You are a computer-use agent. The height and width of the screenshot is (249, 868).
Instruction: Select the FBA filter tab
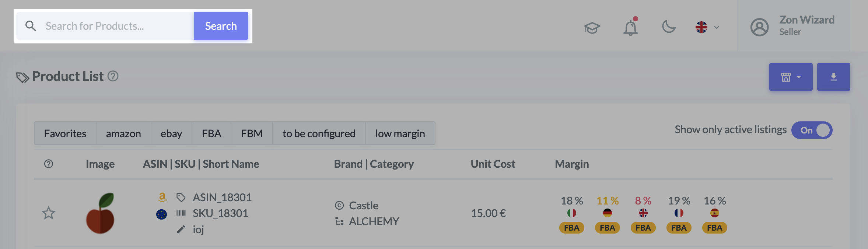pos(211,134)
